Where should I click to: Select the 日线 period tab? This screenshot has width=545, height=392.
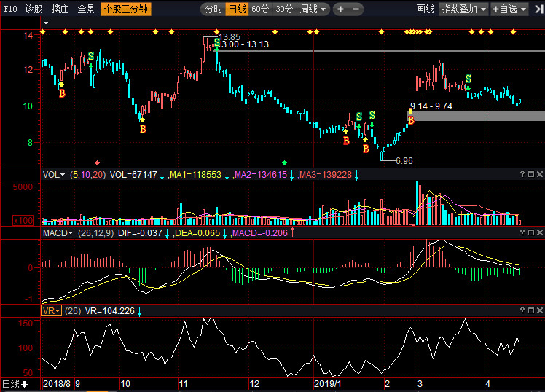(237, 9)
